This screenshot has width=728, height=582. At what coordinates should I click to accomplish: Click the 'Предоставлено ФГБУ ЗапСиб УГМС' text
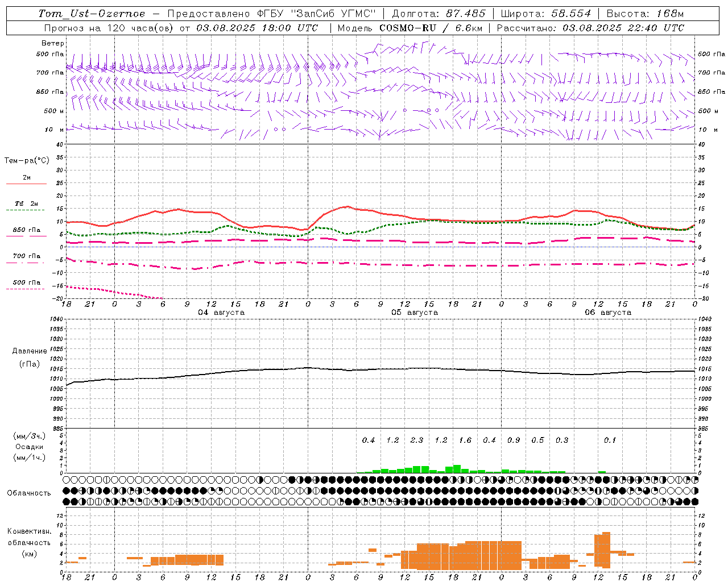pos(272,14)
